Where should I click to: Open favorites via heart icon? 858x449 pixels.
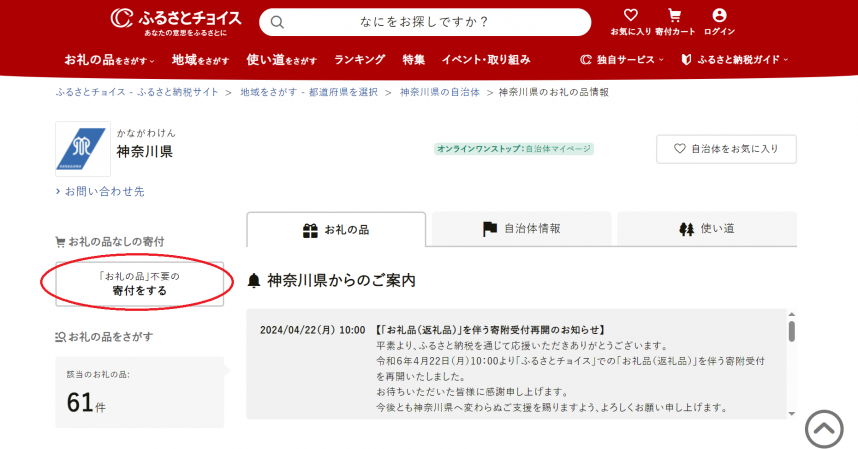[630, 16]
